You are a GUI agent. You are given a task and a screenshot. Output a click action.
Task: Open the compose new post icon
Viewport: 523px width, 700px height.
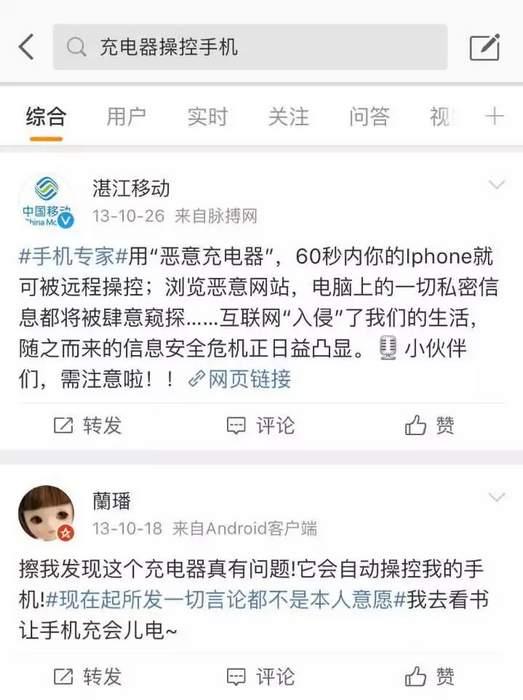pyautogui.click(x=485, y=46)
